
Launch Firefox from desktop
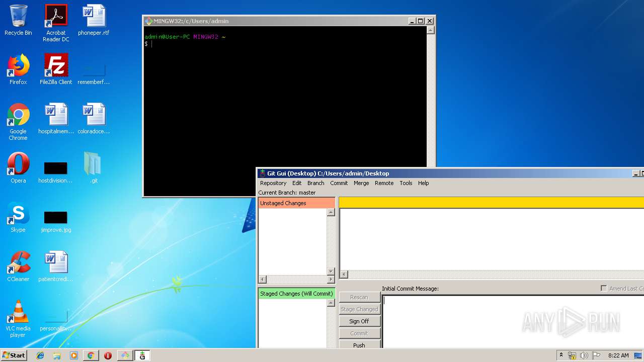pos(18,69)
